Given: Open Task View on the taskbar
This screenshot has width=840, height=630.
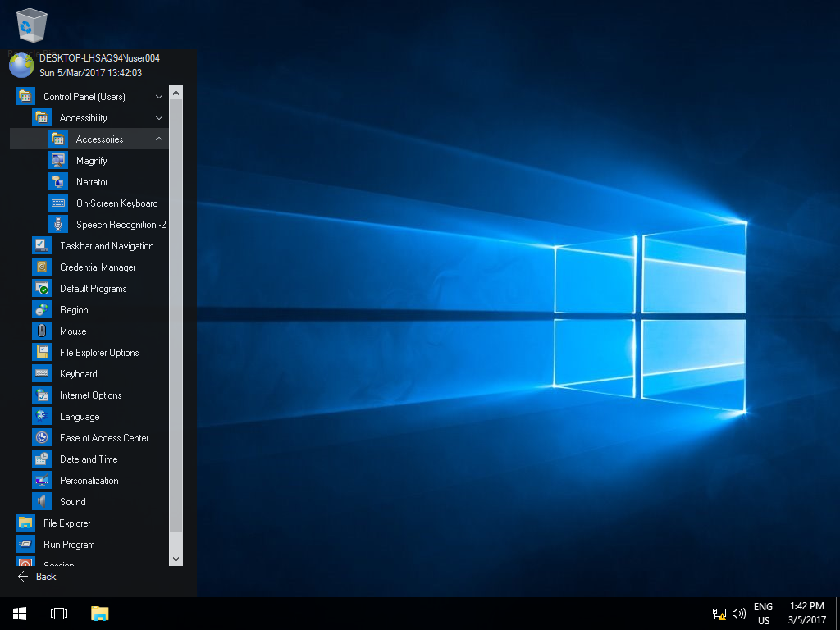Looking at the screenshot, I should [59, 614].
